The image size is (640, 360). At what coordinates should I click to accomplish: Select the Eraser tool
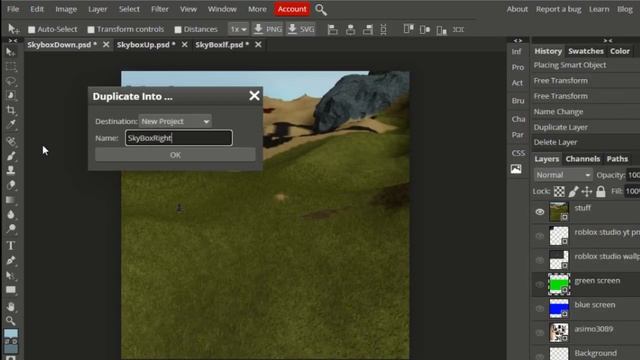pyautogui.click(x=11, y=185)
